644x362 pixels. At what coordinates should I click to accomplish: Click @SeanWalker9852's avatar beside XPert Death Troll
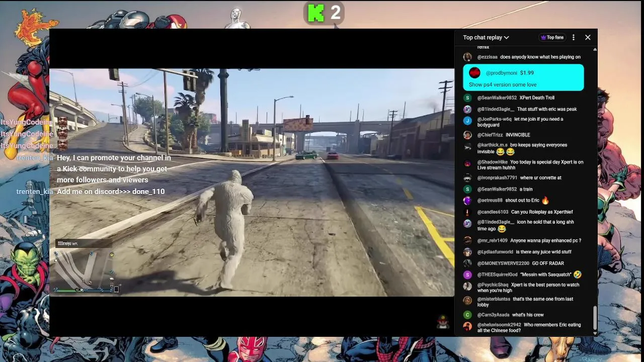(467, 98)
